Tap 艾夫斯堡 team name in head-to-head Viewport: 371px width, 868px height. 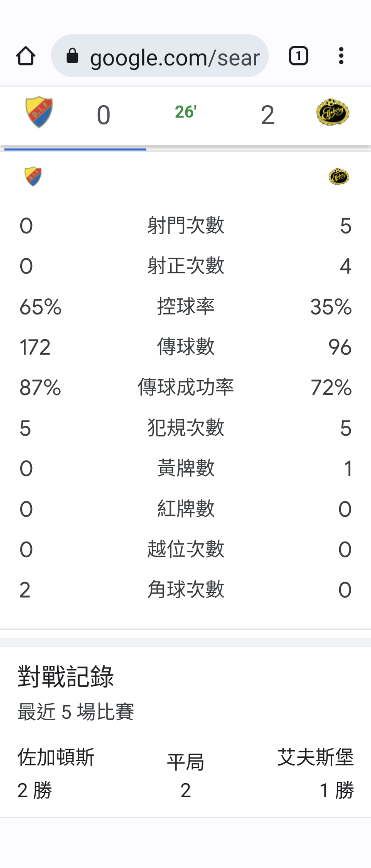(316, 757)
